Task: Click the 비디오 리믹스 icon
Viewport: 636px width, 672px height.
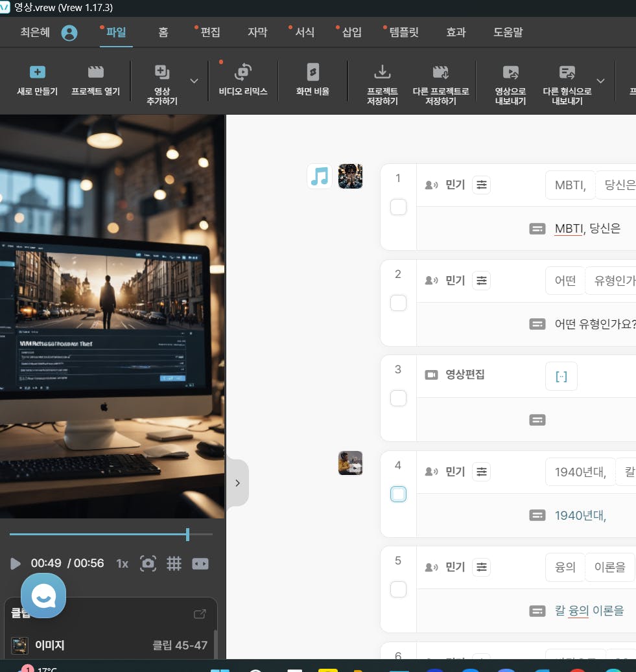Action: (x=243, y=73)
